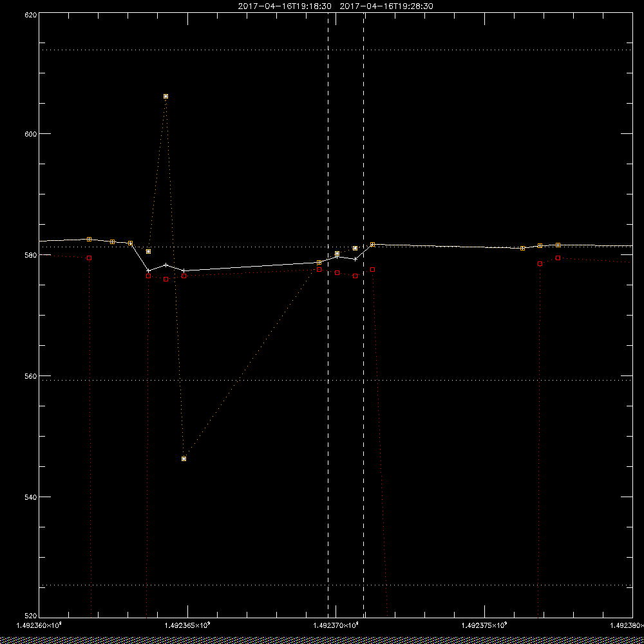Click the x-axis label 1.492360×10⁹
Screen dimensions: 644x644
pos(39,625)
